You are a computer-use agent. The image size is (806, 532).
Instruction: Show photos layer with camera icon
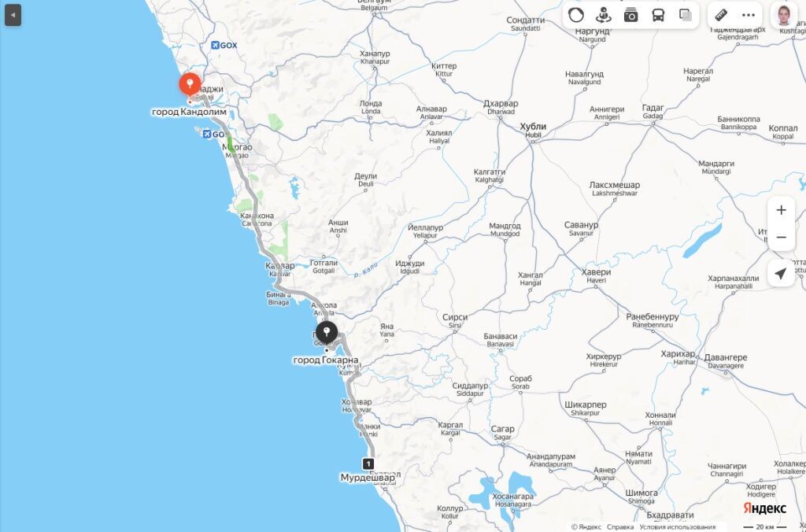click(630, 16)
